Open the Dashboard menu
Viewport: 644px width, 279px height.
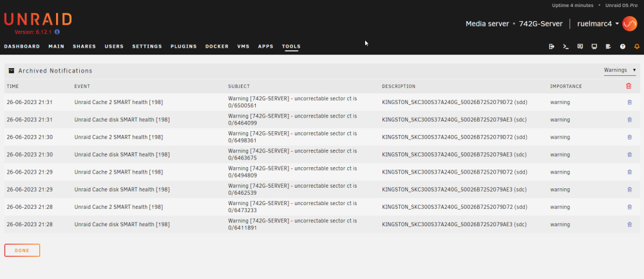coord(22,47)
